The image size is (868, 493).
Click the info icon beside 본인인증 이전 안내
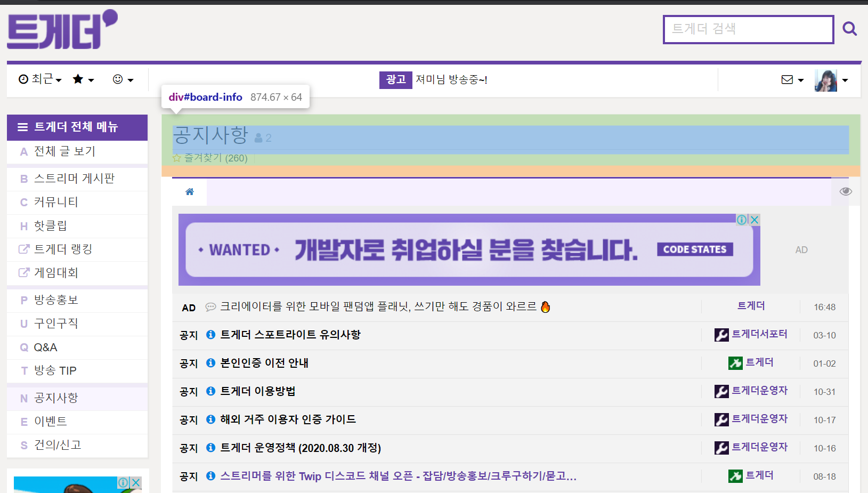(x=211, y=363)
